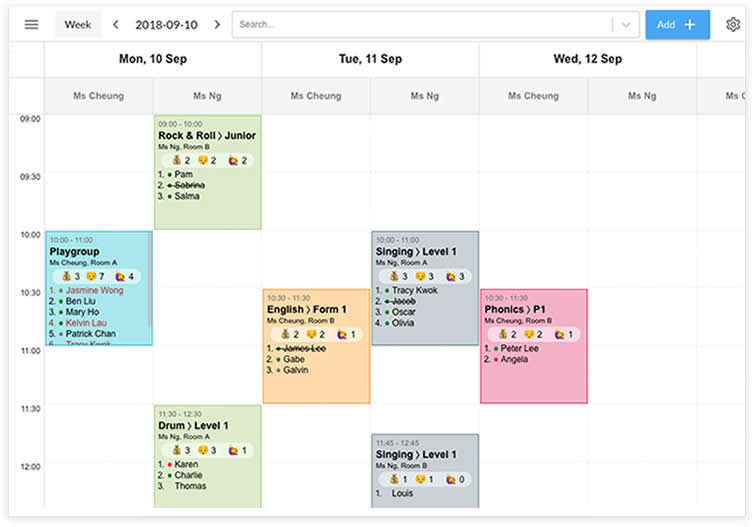Click the Search input field
This screenshot has width=754, height=527.
click(423, 25)
